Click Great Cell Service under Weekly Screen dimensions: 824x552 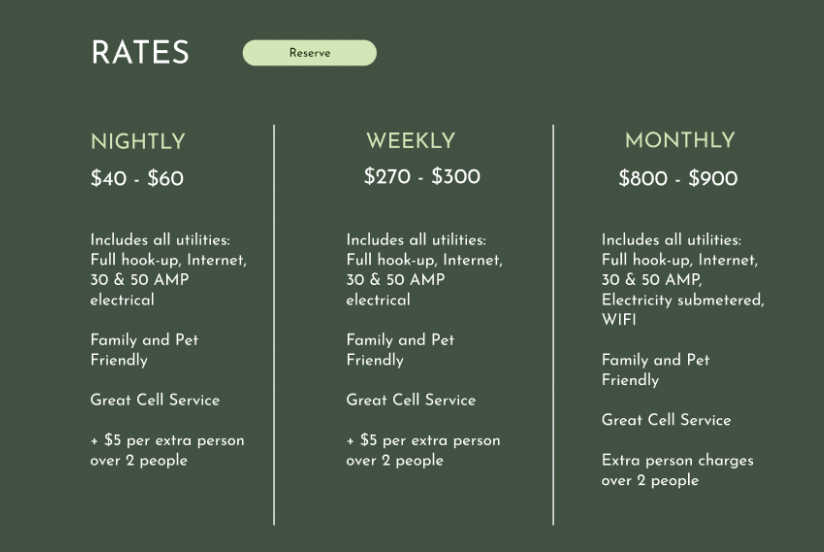411,400
